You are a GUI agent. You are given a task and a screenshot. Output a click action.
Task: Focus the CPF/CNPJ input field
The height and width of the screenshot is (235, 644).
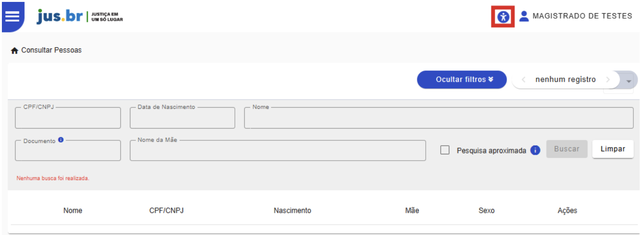[68, 119]
